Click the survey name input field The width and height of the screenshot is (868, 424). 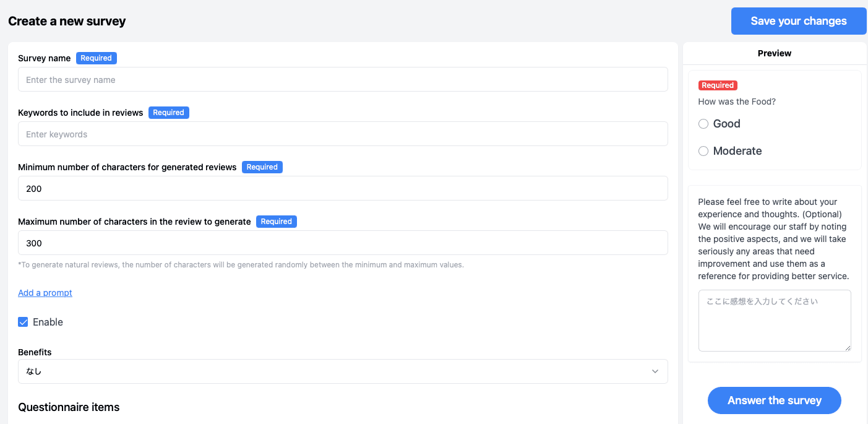pyautogui.click(x=343, y=79)
